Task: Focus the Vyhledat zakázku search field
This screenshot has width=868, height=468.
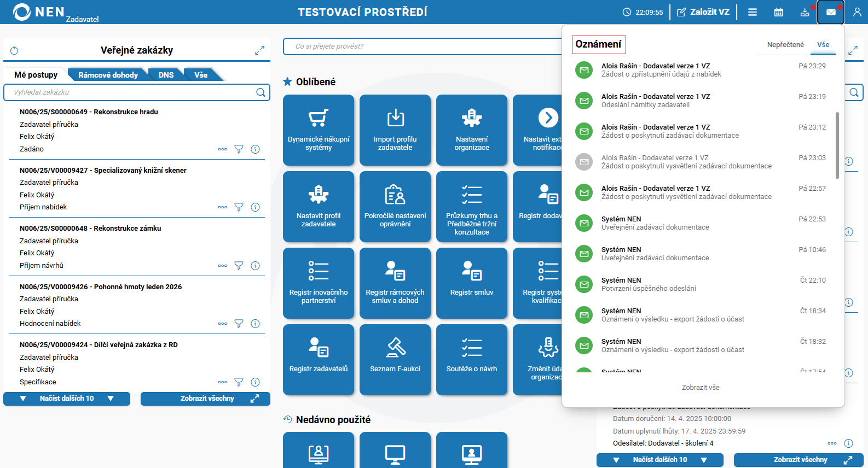Action: 137,92
